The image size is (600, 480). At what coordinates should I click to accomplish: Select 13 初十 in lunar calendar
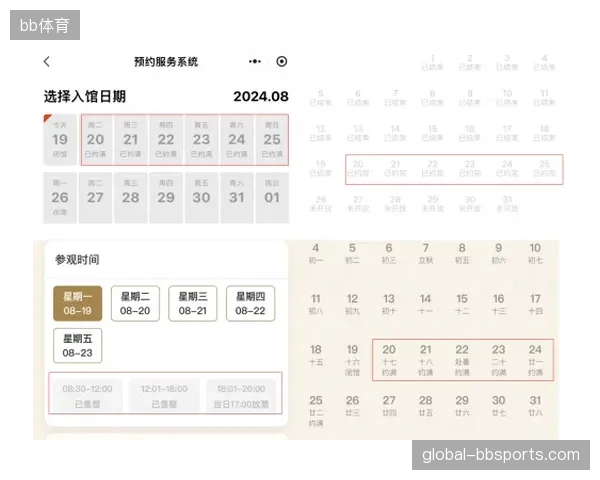(389, 304)
